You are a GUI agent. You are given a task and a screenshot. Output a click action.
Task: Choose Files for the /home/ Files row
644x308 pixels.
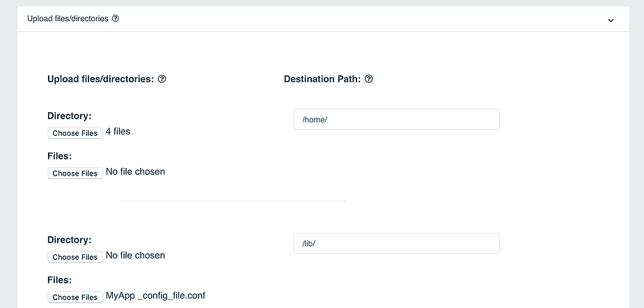75,173
